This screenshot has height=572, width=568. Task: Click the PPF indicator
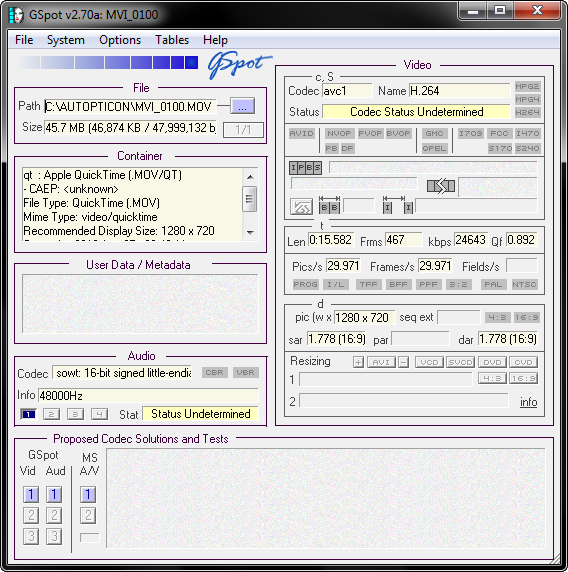(428, 284)
